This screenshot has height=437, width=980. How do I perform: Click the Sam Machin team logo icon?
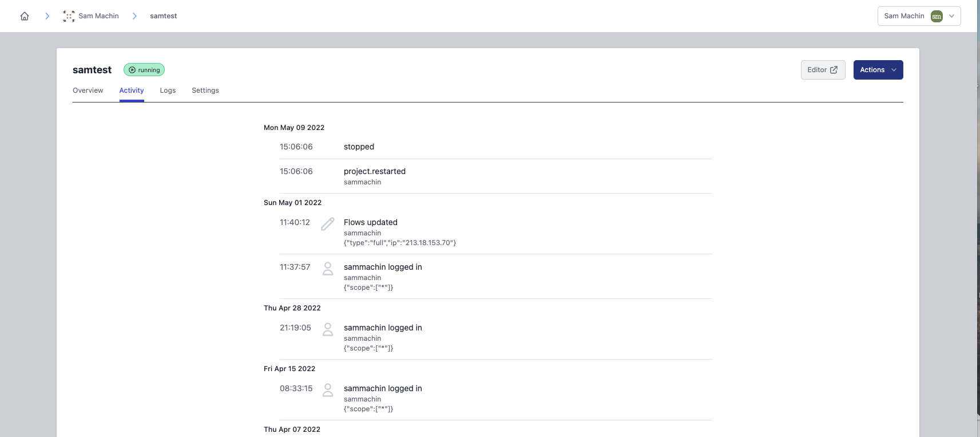[69, 16]
